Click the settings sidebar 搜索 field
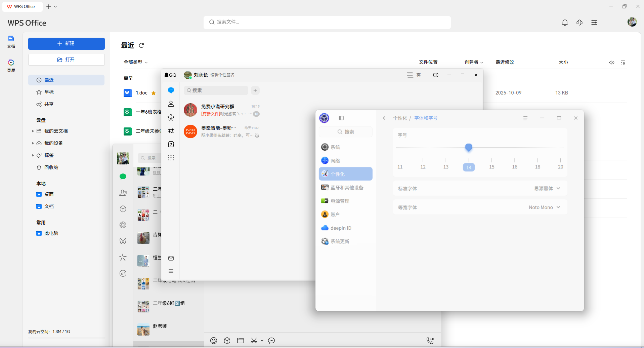Viewport: 644px width, 348px height. (x=345, y=132)
